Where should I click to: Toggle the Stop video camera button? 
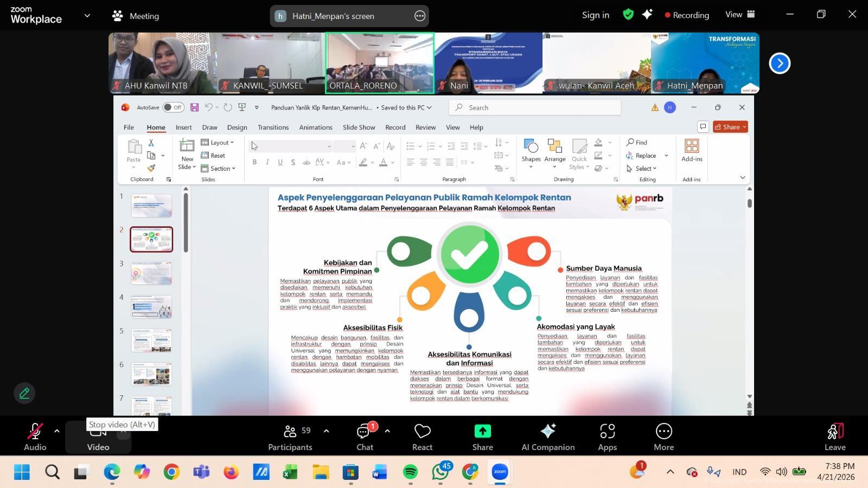click(98, 437)
